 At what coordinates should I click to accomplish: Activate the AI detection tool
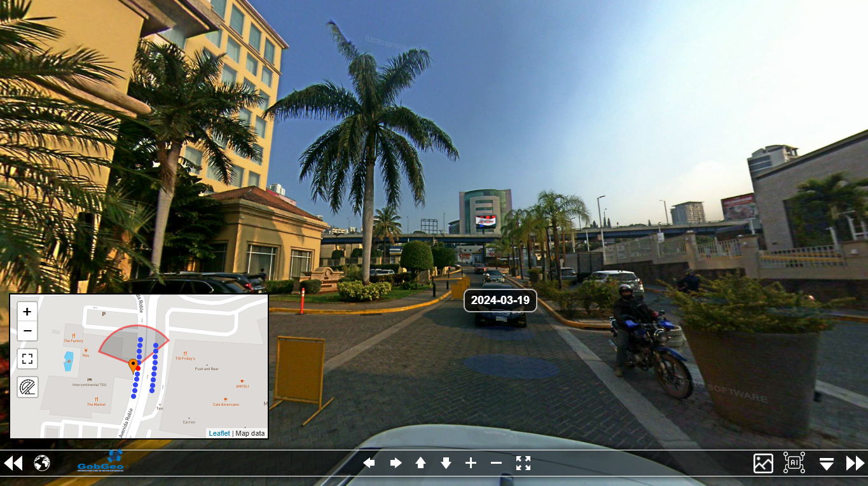pos(794,462)
